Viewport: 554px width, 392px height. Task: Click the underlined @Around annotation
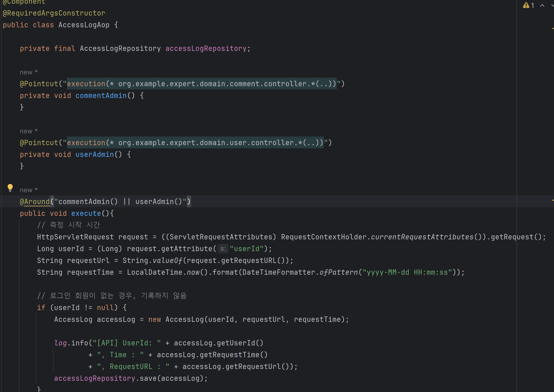click(x=35, y=202)
